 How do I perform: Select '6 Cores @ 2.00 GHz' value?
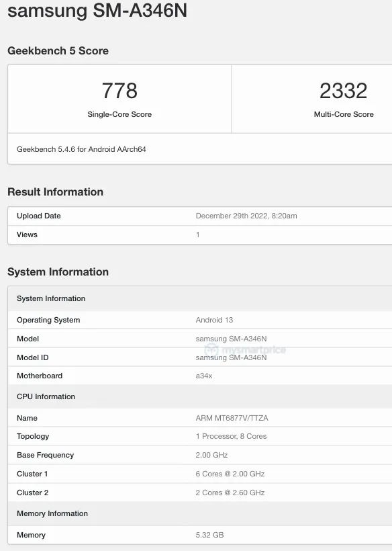(x=230, y=474)
